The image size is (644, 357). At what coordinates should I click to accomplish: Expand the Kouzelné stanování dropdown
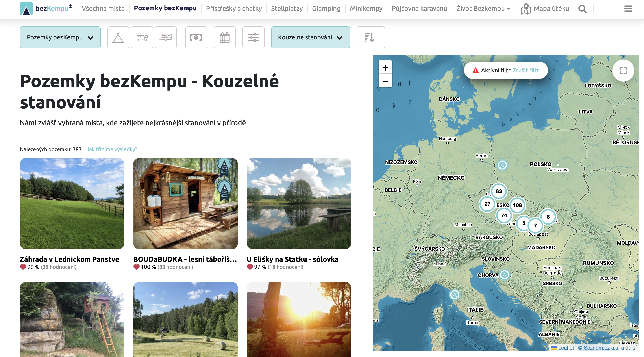click(310, 37)
